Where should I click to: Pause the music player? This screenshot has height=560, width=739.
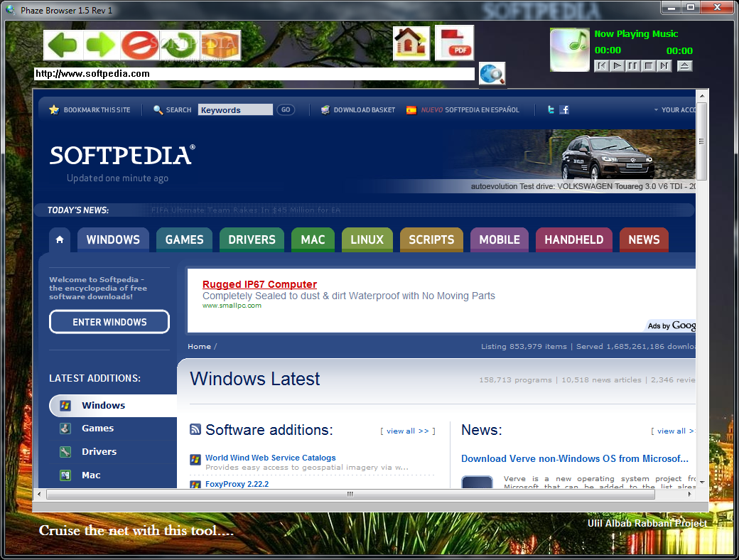click(632, 65)
